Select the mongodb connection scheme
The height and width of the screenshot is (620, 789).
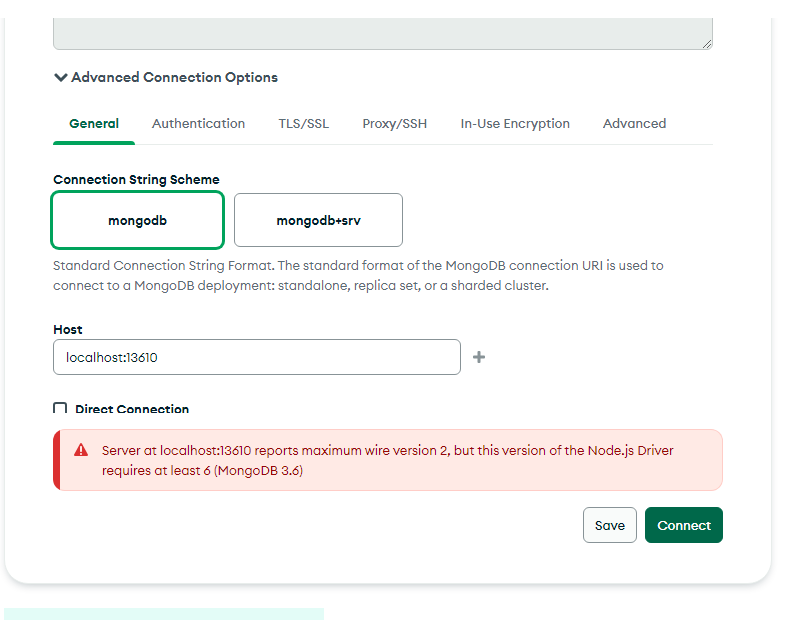[x=137, y=220]
